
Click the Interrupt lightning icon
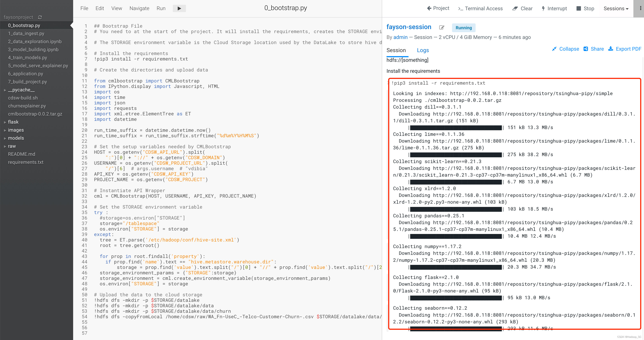click(x=543, y=8)
